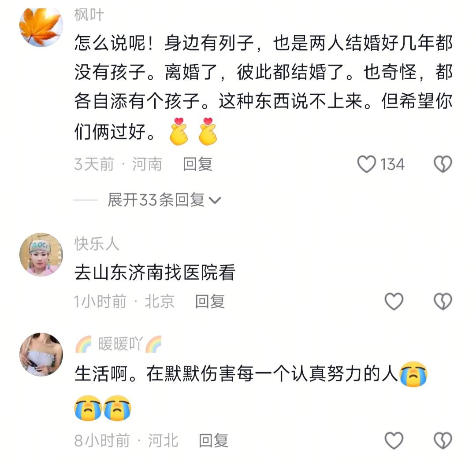Click the chevron next to 33条回复
This screenshot has width=476, height=465.
tap(215, 200)
